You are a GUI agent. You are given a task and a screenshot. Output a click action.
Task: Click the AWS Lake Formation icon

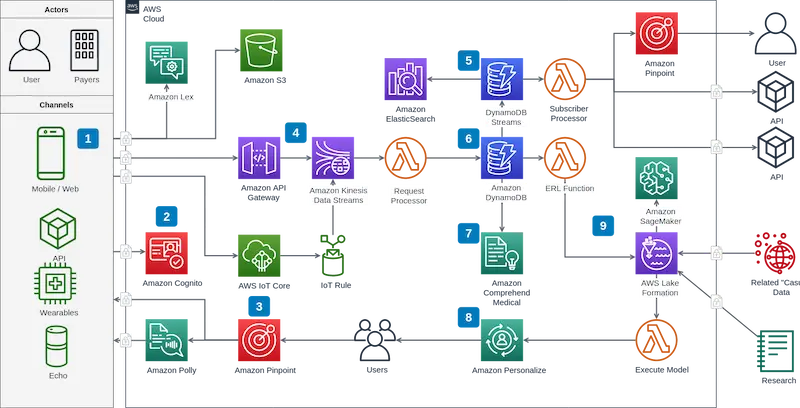pyautogui.click(x=656, y=253)
